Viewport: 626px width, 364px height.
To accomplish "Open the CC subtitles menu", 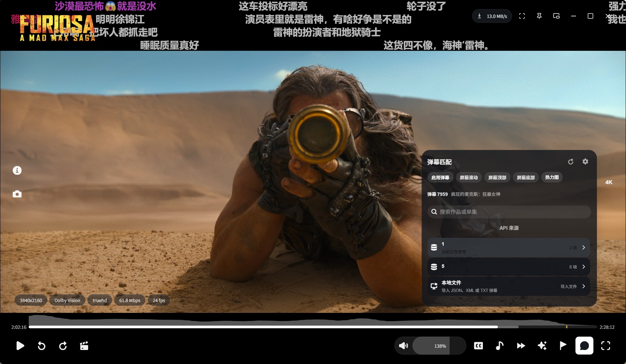I will click(x=478, y=346).
